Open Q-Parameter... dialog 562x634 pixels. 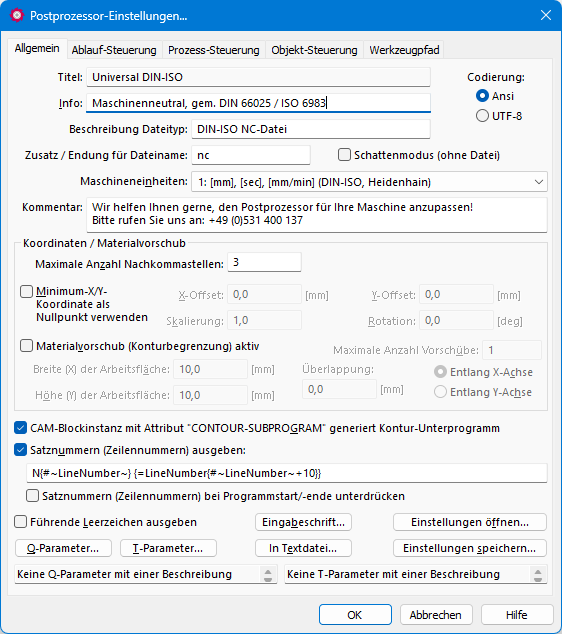coord(63,548)
